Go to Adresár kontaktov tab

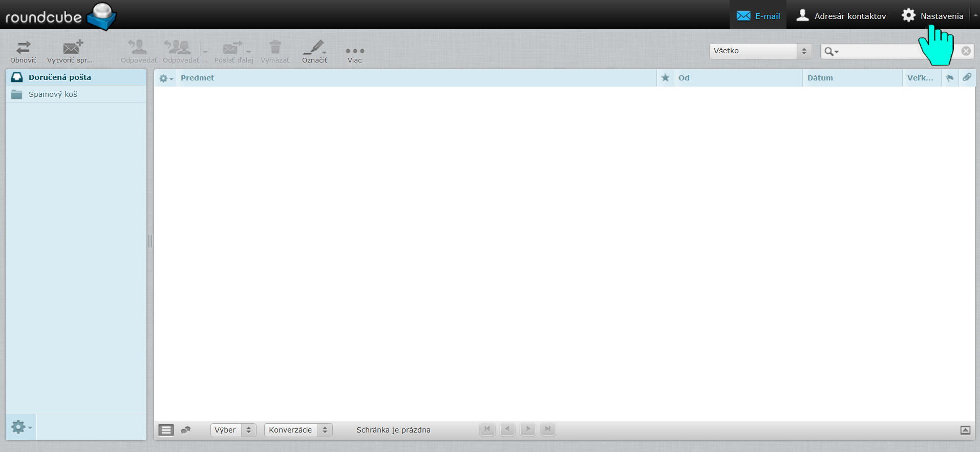pyautogui.click(x=841, y=16)
